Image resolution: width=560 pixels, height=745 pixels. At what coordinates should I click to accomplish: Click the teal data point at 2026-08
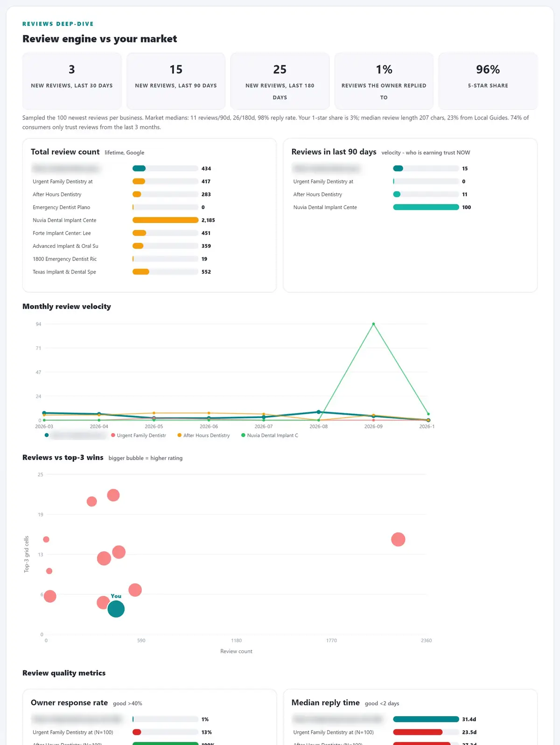319,412
